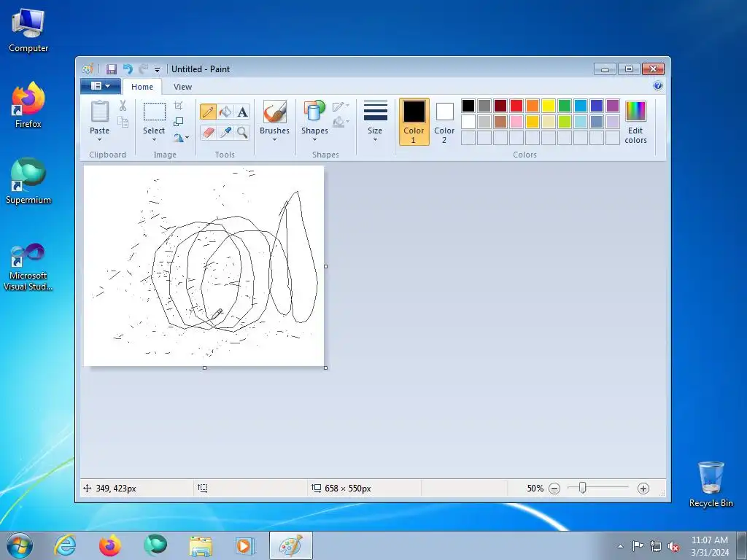Open the Paste dropdown arrow
This screenshot has width=747, height=560.
(x=99, y=139)
